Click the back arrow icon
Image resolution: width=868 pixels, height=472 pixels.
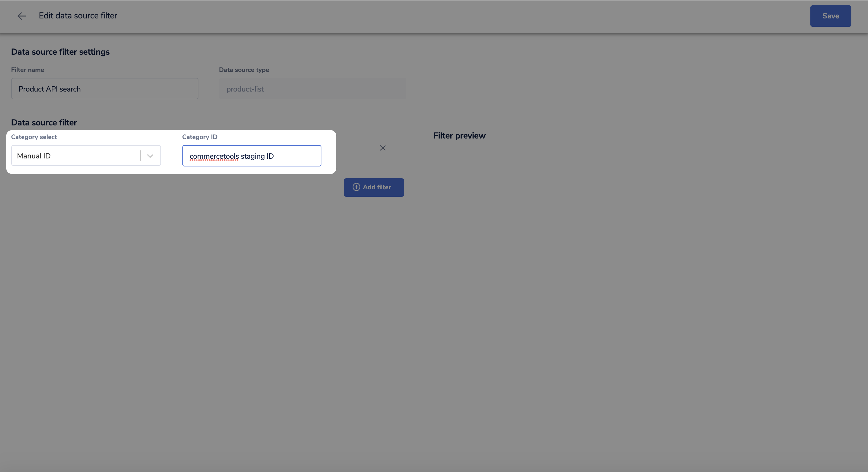pos(22,16)
